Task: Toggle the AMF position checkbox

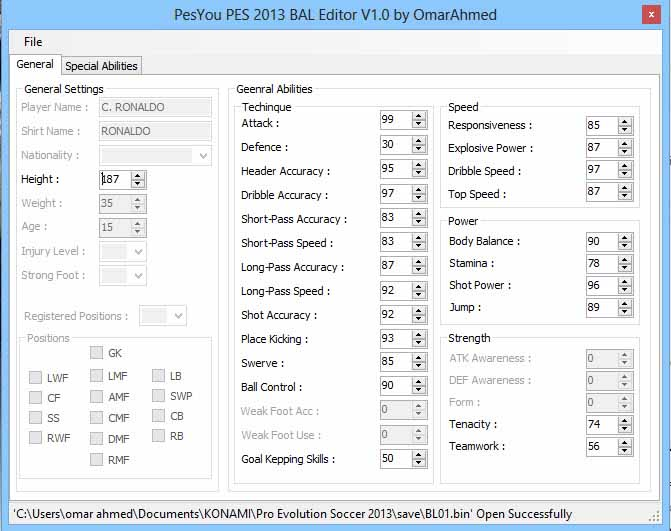Action: point(97,397)
